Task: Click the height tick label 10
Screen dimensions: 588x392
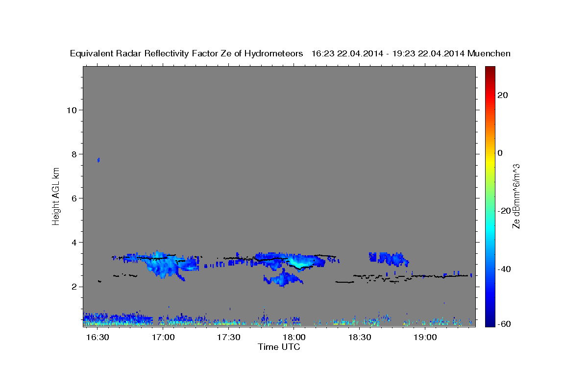Action: pos(72,110)
